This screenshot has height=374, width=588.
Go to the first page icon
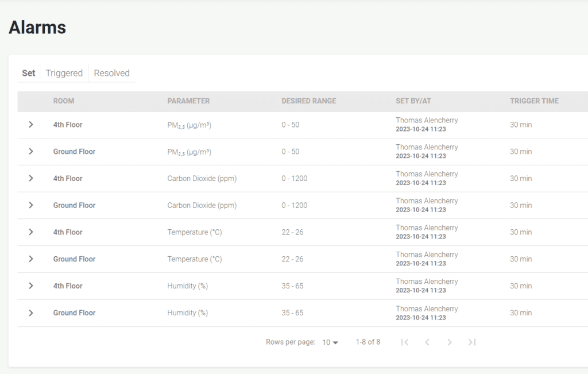click(405, 342)
